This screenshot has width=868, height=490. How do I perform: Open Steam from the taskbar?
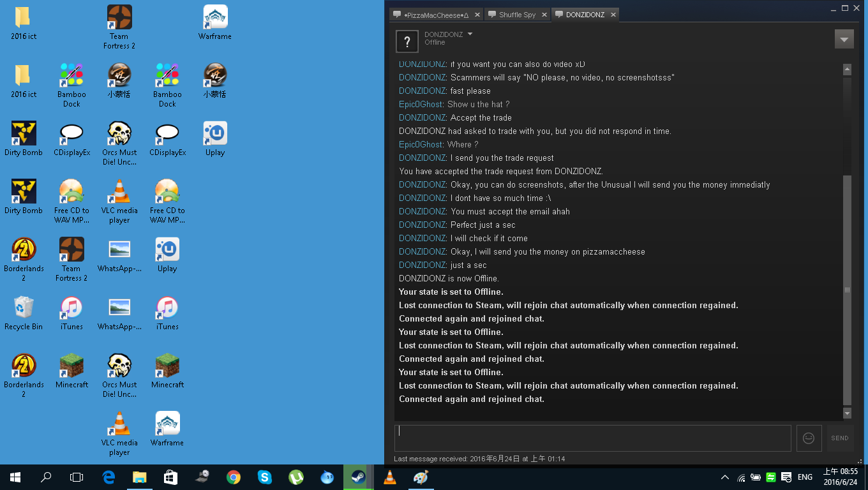click(x=358, y=477)
